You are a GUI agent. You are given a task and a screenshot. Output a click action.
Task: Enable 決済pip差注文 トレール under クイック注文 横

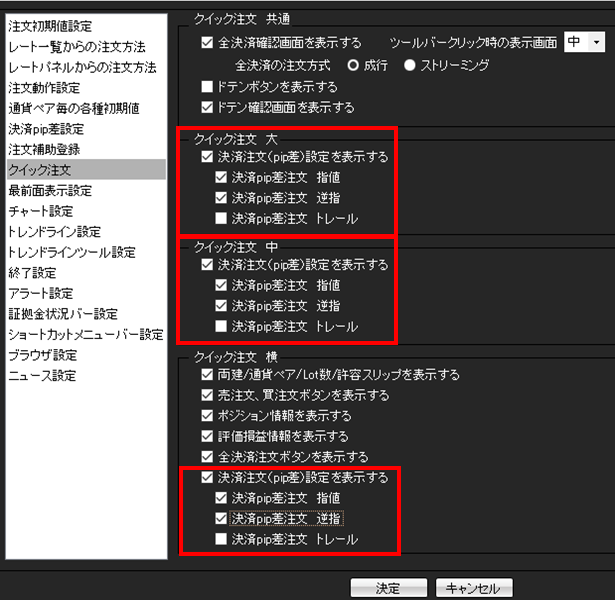221,539
